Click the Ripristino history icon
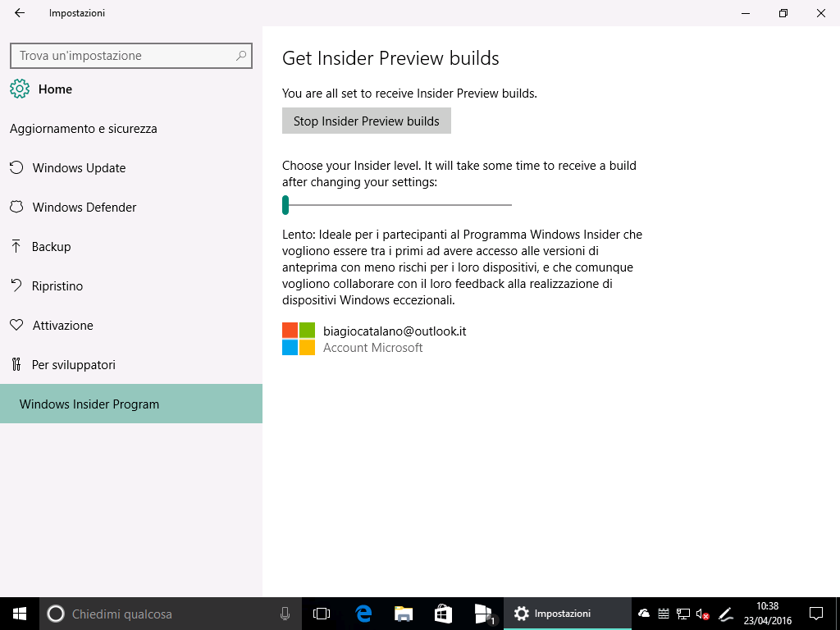This screenshot has height=630, width=840. pos(16,285)
